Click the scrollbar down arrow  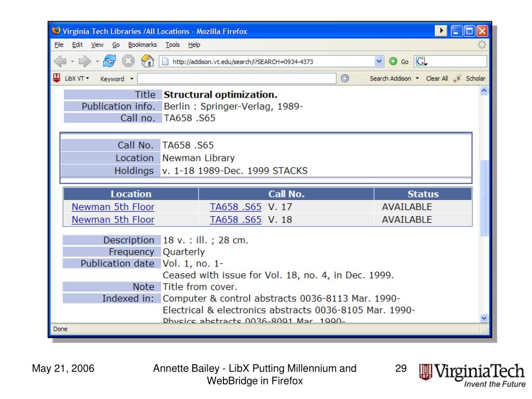[x=484, y=318]
